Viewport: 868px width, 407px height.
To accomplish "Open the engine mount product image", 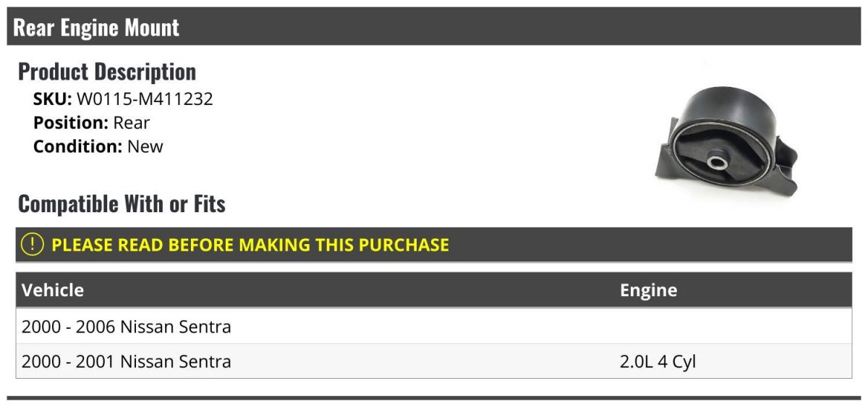I will tap(728, 140).
